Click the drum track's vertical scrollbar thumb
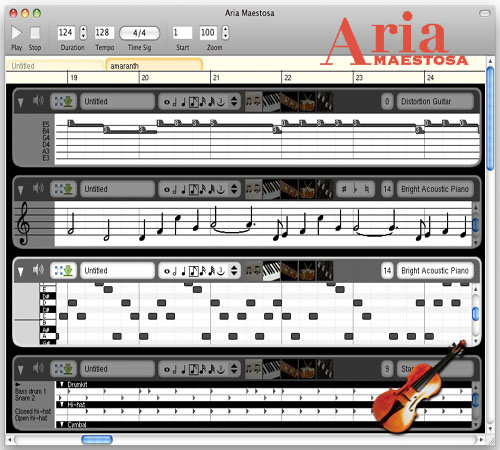 (x=476, y=399)
